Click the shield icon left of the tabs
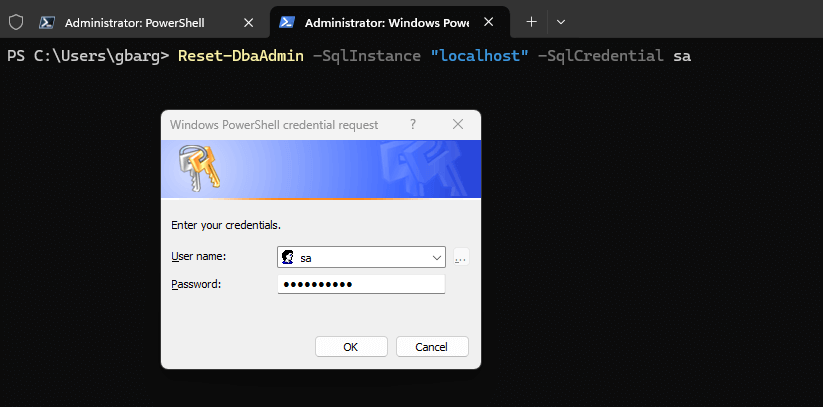Screen dimensions: 823x407 tap(15, 21)
